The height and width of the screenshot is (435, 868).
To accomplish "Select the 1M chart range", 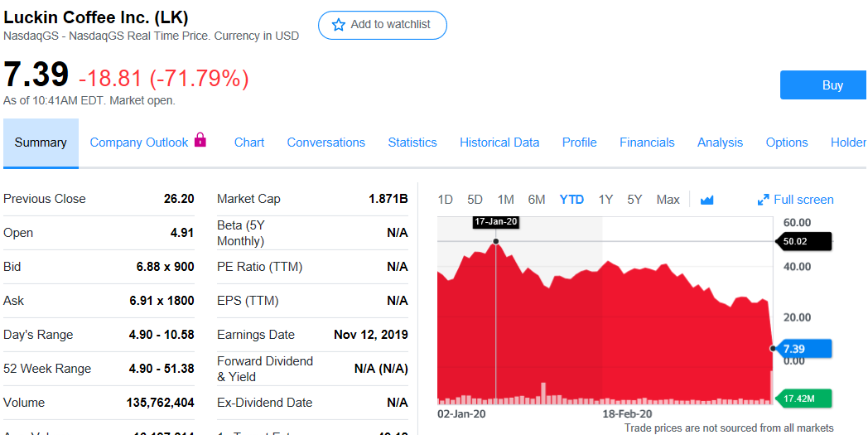I will [x=505, y=200].
